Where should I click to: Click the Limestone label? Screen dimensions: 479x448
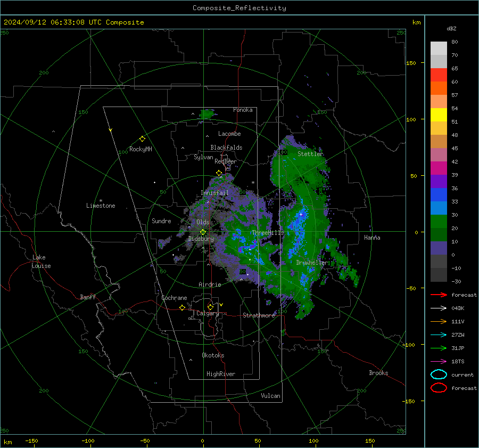click(101, 206)
